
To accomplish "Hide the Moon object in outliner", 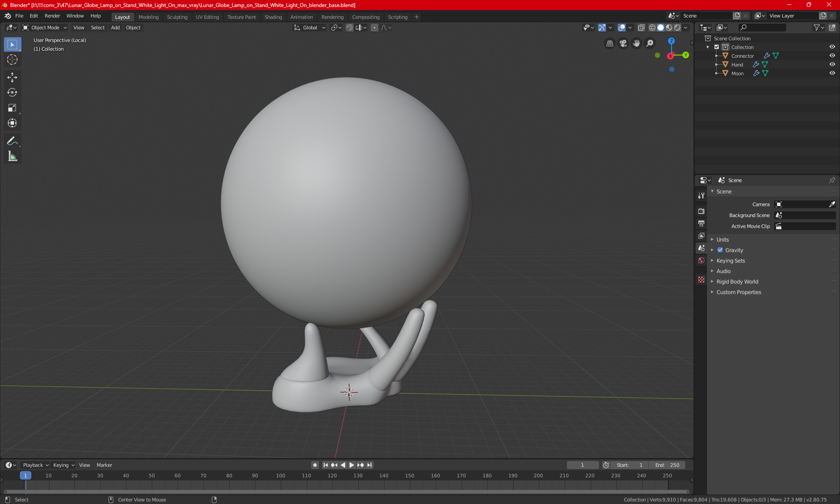I will [x=832, y=73].
